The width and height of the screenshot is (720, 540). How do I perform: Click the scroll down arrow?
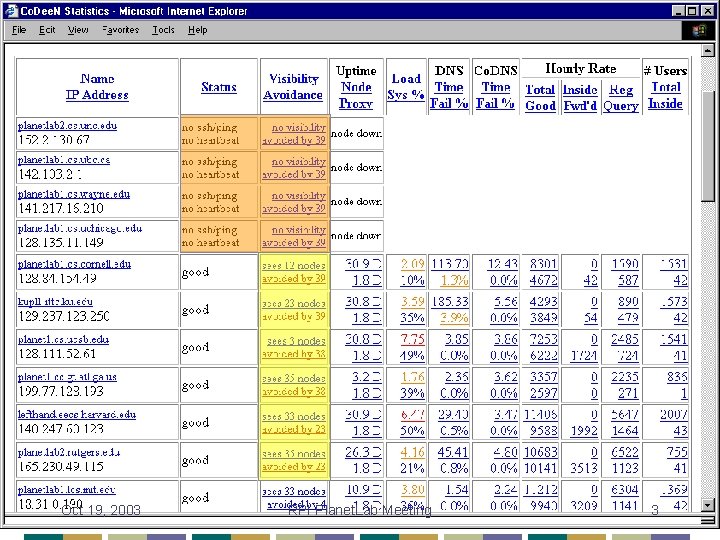(708, 506)
